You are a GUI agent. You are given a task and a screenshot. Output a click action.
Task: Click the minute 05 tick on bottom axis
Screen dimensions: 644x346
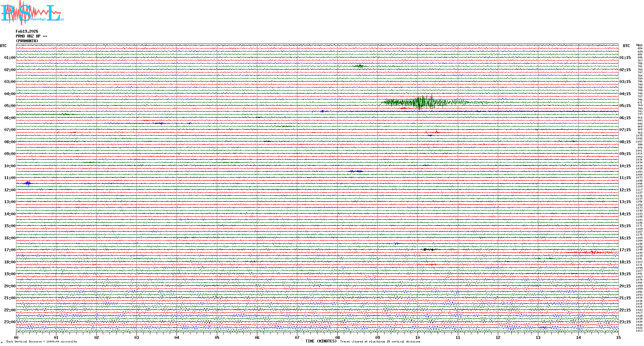pos(217,337)
